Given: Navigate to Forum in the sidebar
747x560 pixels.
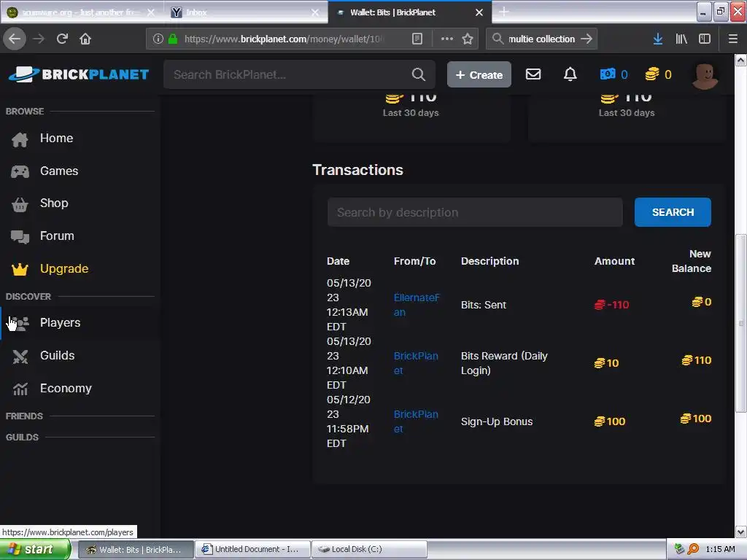Looking at the screenshot, I should [57, 236].
